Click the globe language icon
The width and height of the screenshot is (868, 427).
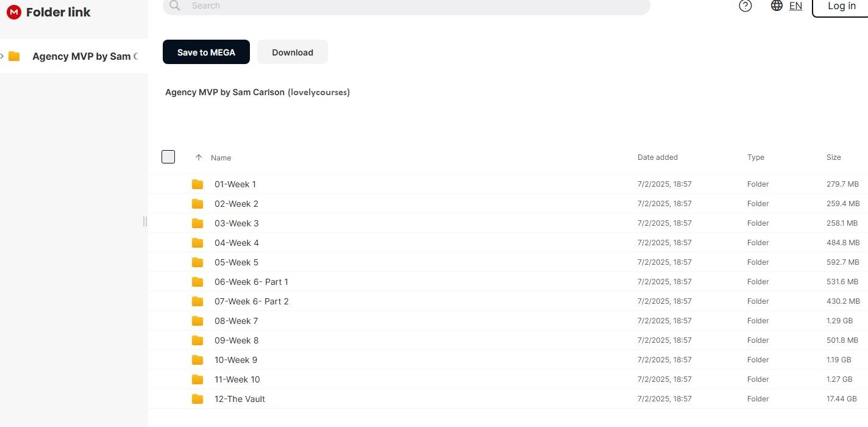777,5
